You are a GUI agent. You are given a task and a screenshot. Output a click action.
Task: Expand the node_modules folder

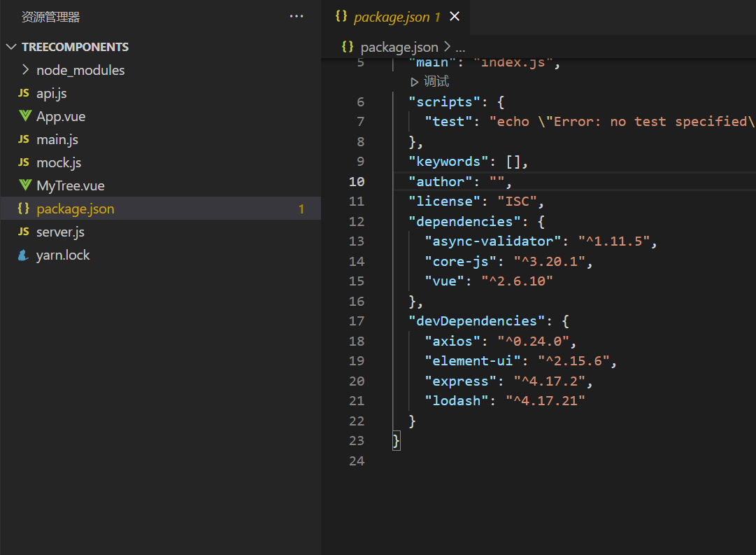click(x=26, y=70)
